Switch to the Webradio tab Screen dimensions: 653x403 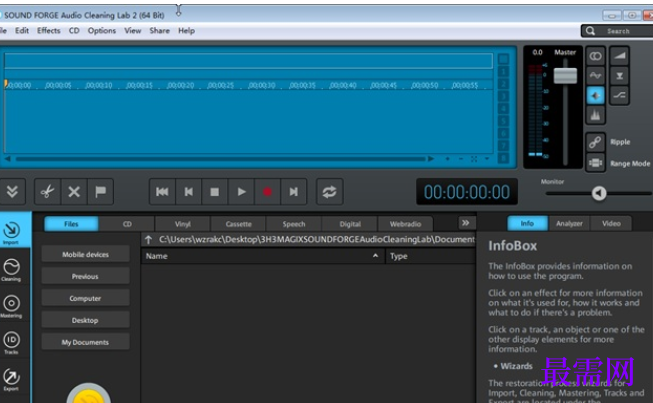(405, 224)
